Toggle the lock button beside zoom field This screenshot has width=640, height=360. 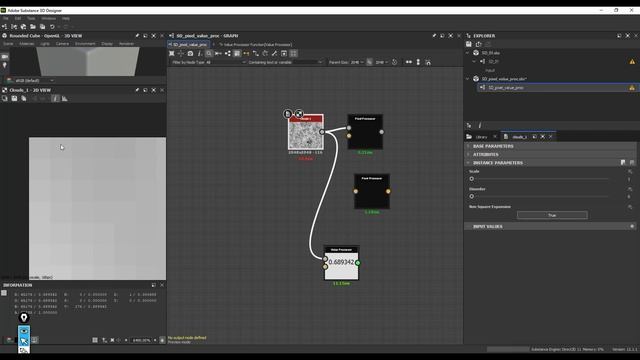(162, 340)
